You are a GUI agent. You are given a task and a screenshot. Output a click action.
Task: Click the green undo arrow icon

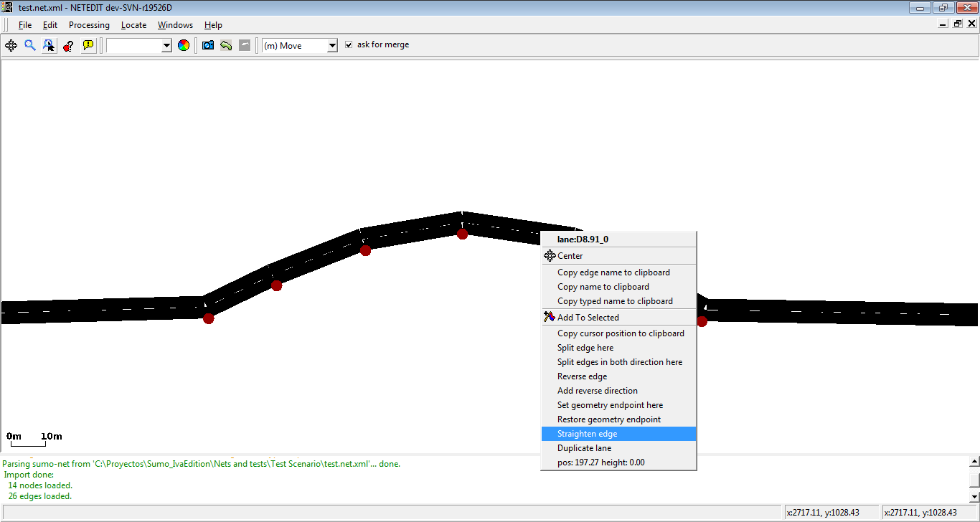[x=226, y=45]
